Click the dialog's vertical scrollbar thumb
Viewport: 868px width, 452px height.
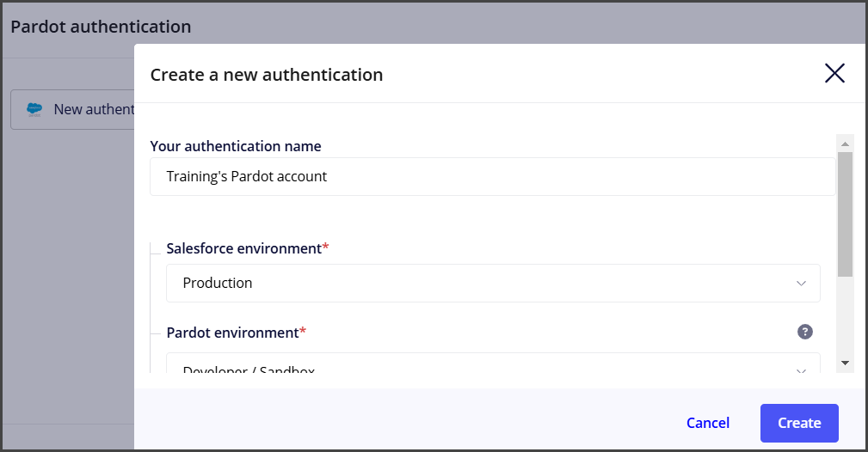[845, 214]
